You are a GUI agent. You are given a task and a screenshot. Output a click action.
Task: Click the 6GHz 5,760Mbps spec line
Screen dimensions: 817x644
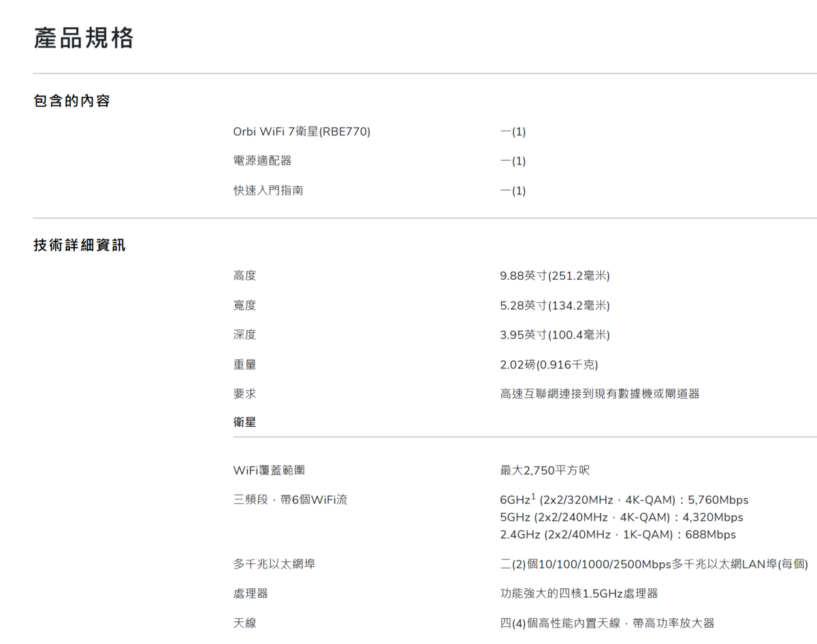[x=624, y=500]
